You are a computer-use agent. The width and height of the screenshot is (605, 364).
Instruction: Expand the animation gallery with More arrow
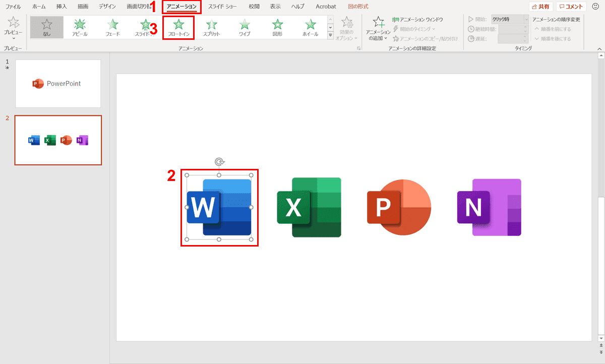click(330, 35)
